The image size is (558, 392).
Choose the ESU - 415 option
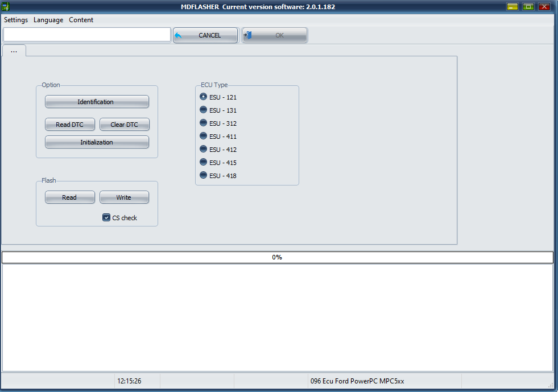tap(204, 162)
